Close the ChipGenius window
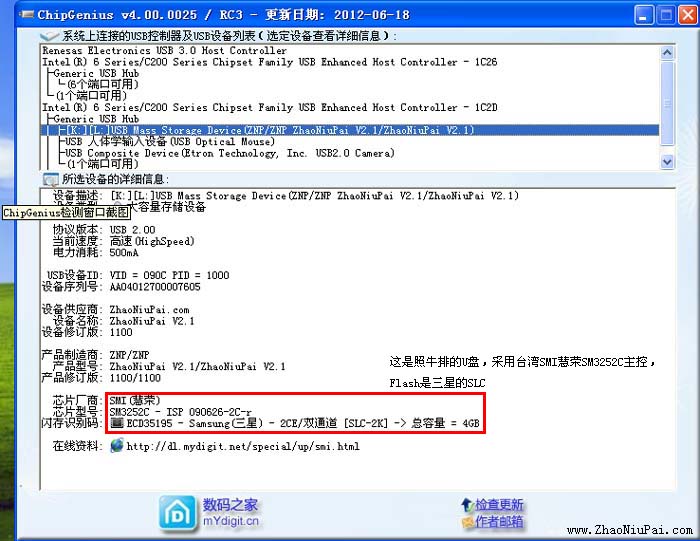The height and width of the screenshot is (541, 700). click(x=688, y=15)
